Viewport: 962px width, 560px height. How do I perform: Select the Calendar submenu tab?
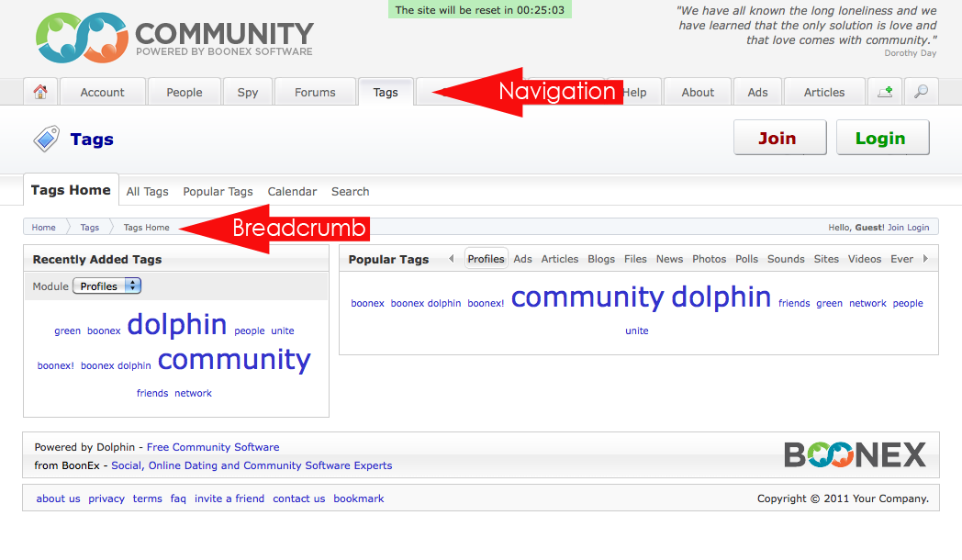pyautogui.click(x=292, y=192)
